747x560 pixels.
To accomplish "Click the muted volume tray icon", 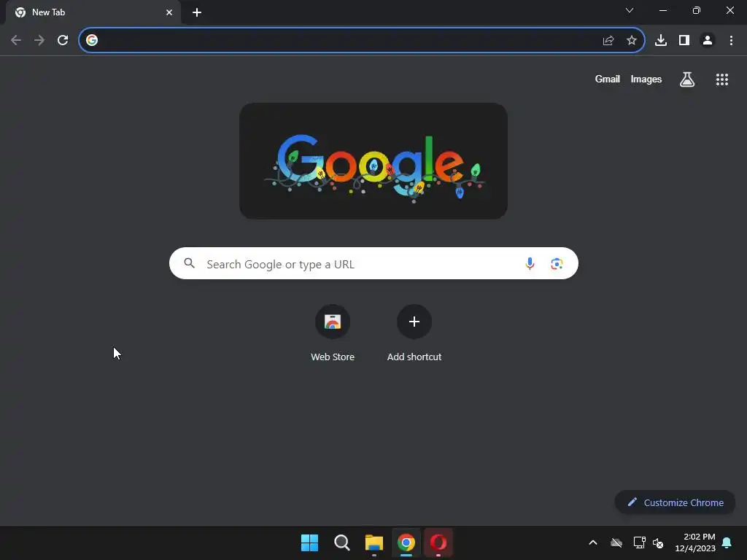I will pos(658,542).
